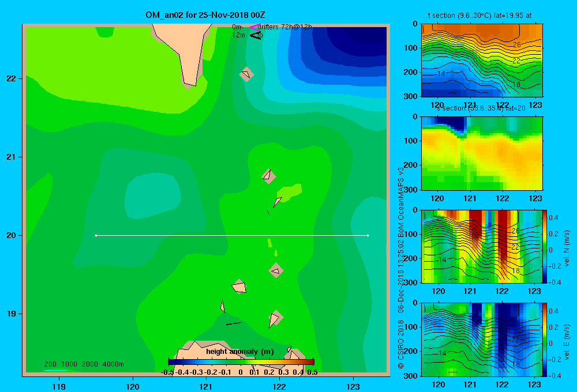Click the 'BoM OceanMAPS v3' vertical text
Viewport: 577px width, 392px height.
(x=401, y=203)
